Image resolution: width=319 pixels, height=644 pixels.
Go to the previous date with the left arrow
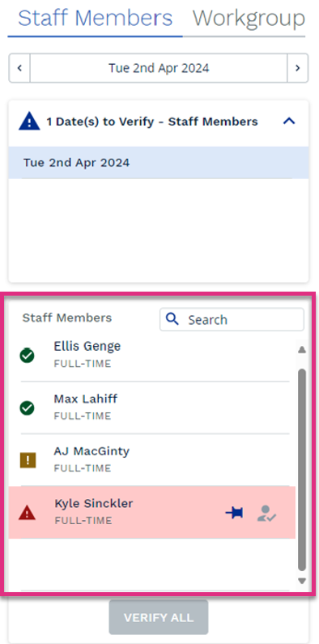pyautogui.click(x=19, y=68)
